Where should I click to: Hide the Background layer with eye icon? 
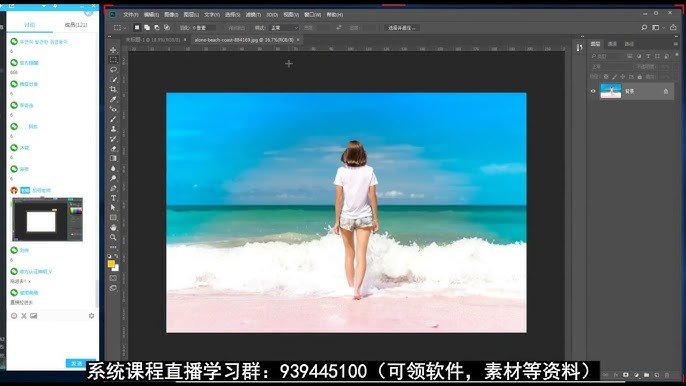[593, 91]
